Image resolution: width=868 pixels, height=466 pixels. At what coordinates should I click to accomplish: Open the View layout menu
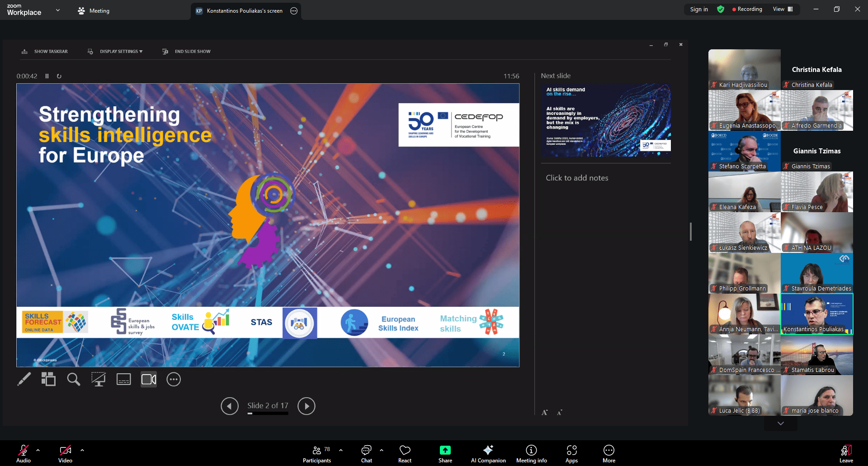pyautogui.click(x=783, y=9)
